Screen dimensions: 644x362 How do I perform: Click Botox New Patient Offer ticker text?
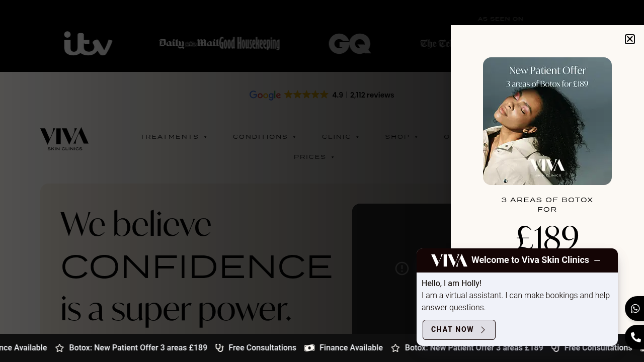click(138, 348)
